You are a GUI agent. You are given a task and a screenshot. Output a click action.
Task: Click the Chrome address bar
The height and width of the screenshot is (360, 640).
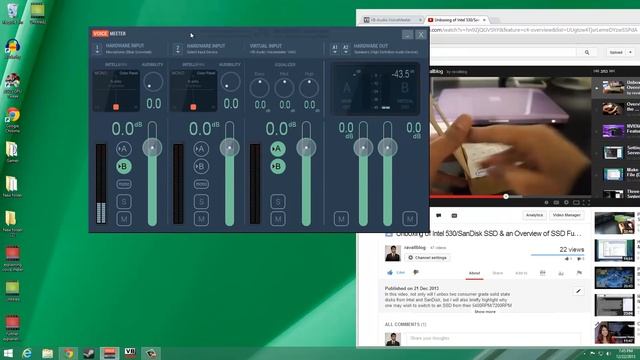(535, 30)
